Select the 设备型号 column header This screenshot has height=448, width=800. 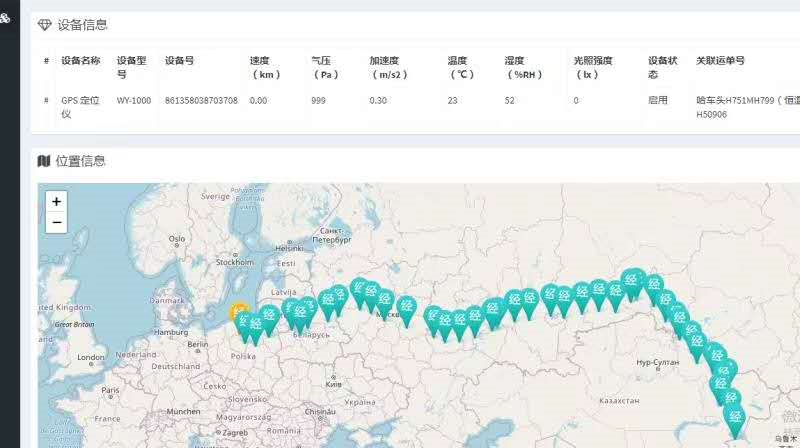click(x=132, y=67)
